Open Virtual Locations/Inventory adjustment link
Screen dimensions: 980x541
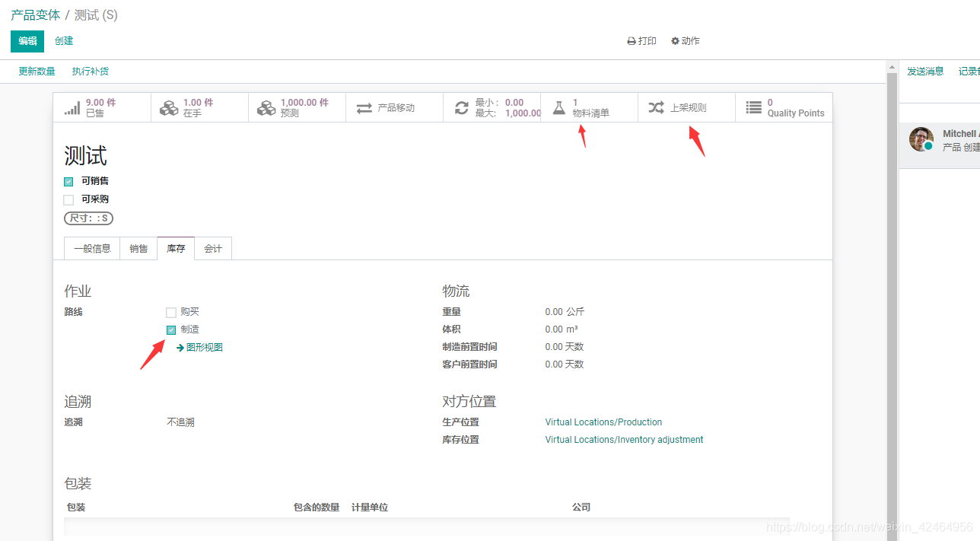[x=624, y=440]
